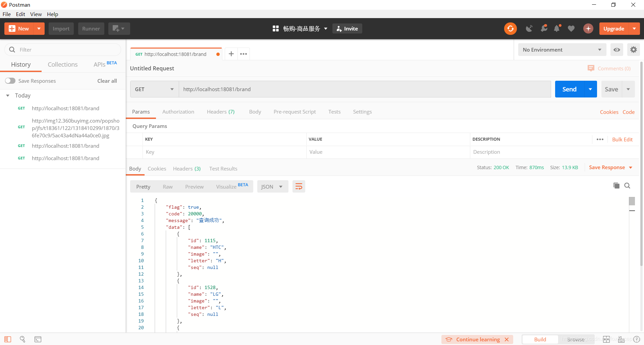Open Postman console icon
Image resolution: width=644 pixels, height=345 pixels.
tap(38, 339)
